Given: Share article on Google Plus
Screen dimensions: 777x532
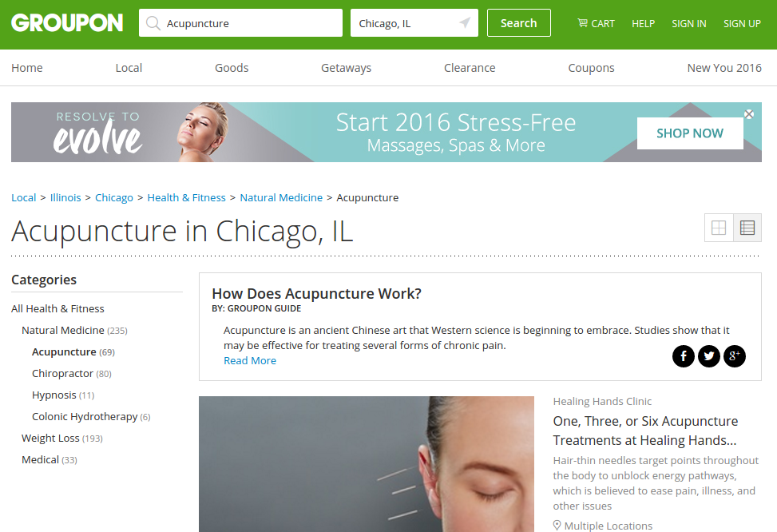Looking at the screenshot, I should click(x=735, y=356).
